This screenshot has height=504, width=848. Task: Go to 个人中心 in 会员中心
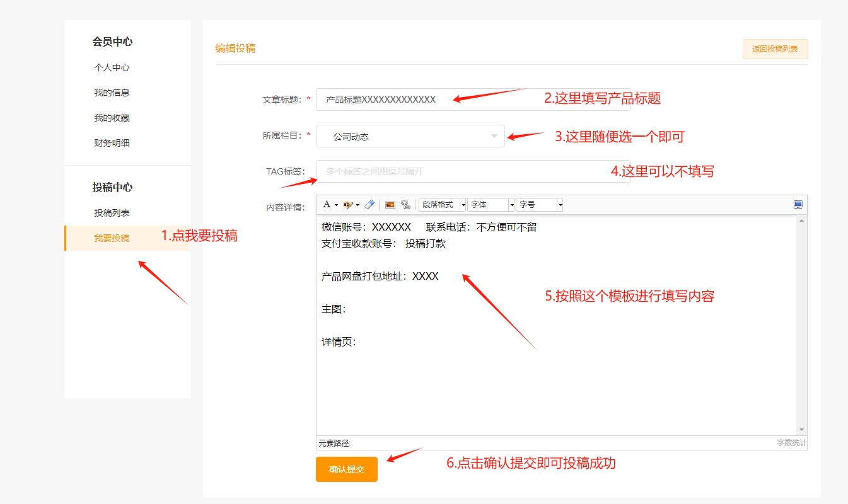(111, 67)
